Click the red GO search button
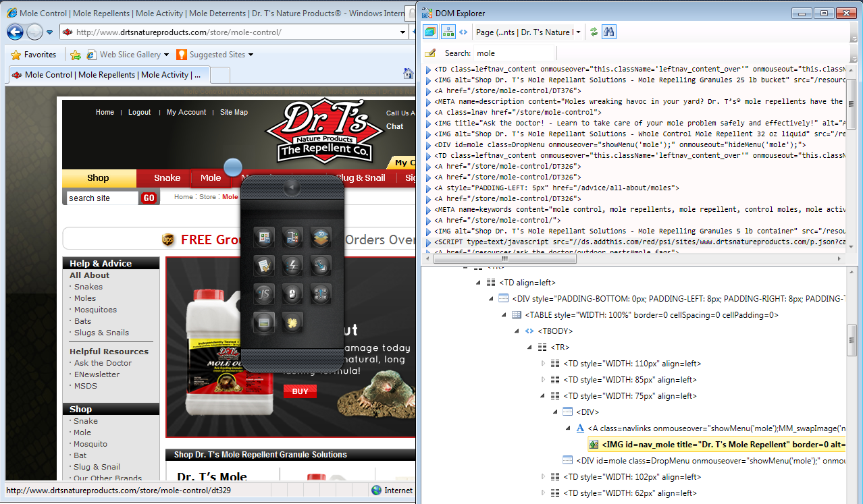The height and width of the screenshot is (504, 863). click(x=149, y=198)
